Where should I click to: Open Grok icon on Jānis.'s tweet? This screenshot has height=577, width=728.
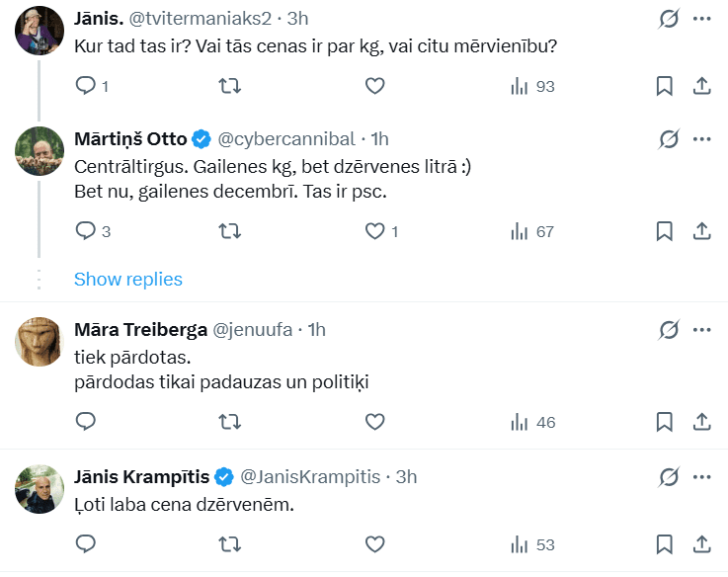(x=669, y=19)
